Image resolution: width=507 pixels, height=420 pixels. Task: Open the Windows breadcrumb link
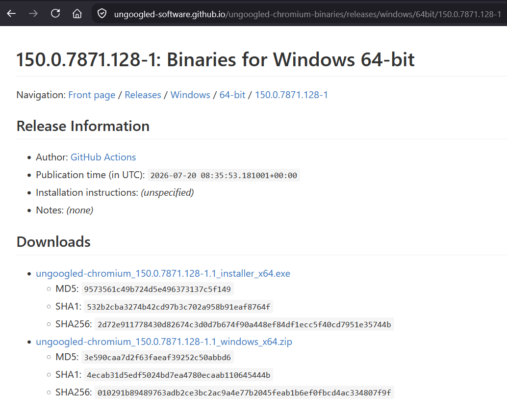(x=190, y=95)
